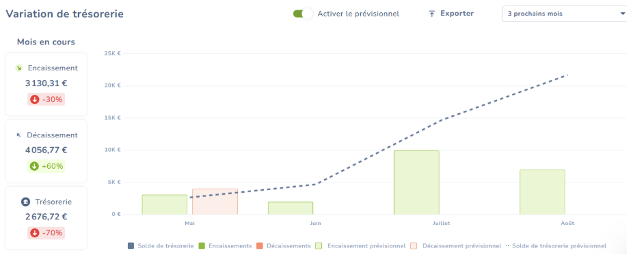Click the Août encaissement bar
The image size is (644, 268).
pos(542,192)
